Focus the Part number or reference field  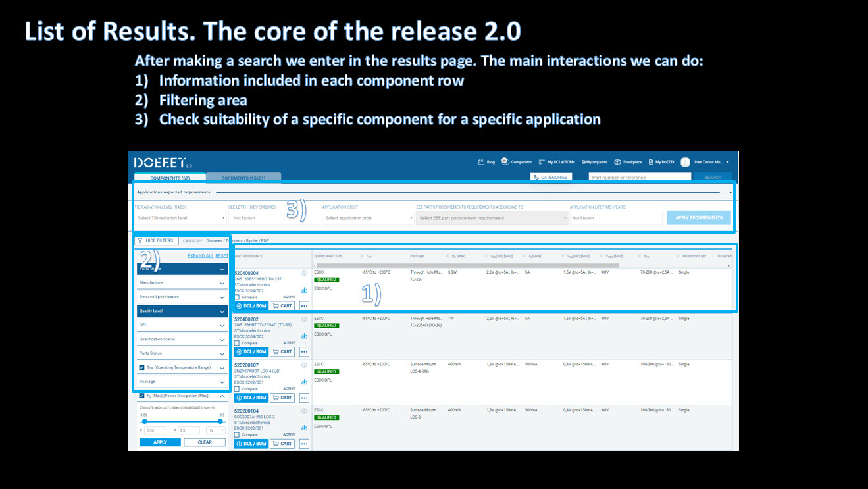639,178
